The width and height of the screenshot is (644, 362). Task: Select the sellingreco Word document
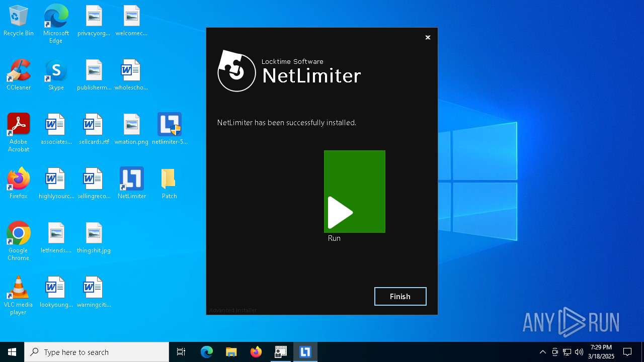click(x=94, y=184)
